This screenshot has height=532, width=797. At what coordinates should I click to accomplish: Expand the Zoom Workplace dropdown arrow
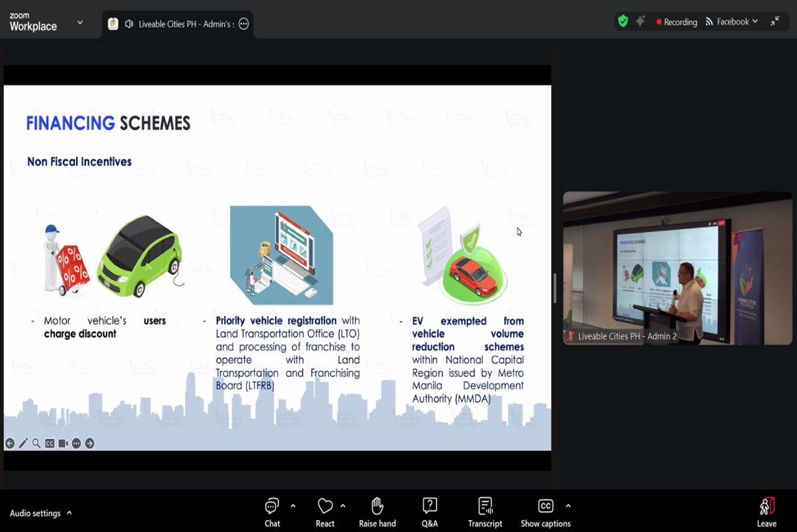tap(80, 22)
